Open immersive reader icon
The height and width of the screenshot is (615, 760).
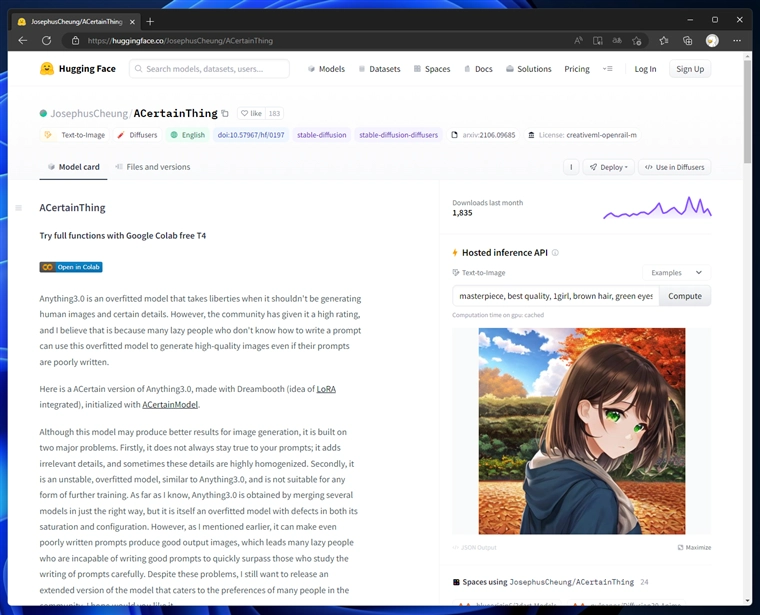pos(598,41)
